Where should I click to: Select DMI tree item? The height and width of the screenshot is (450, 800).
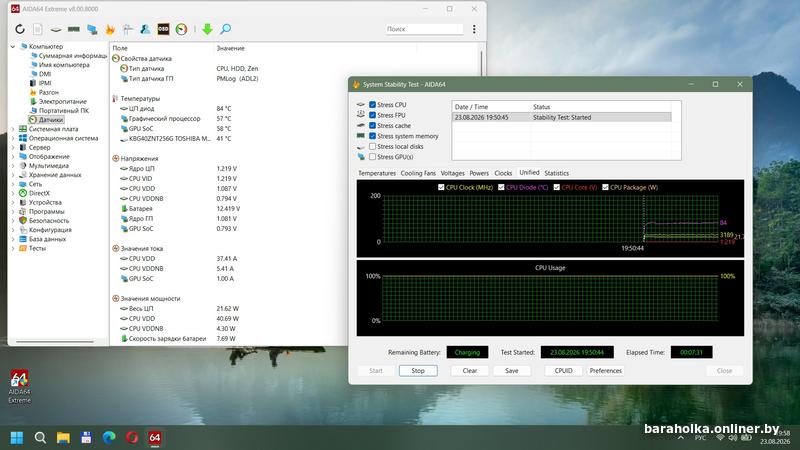[x=45, y=74]
